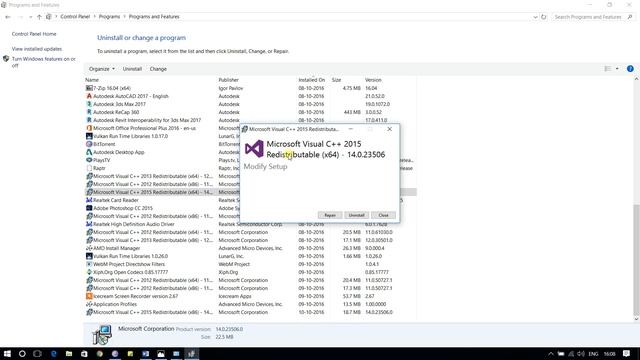Viewport: 640px width, 360px height.
Task: Click the help question mark icon
Action: [x=630, y=69]
